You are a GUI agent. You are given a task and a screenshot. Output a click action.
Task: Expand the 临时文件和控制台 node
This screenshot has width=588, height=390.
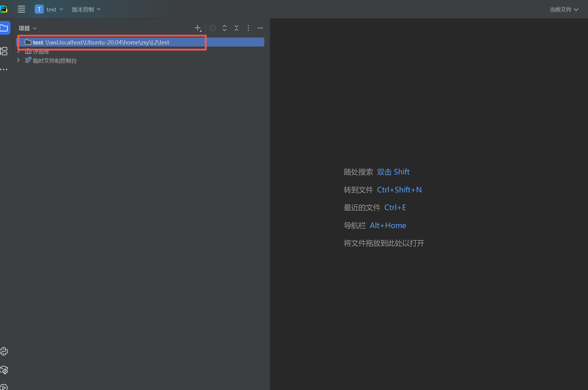point(18,60)
